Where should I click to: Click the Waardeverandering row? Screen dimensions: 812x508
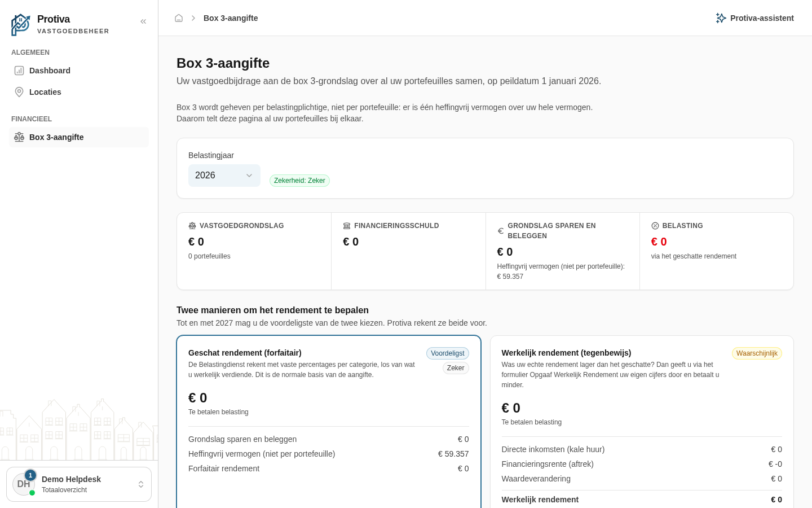[642, 479]
